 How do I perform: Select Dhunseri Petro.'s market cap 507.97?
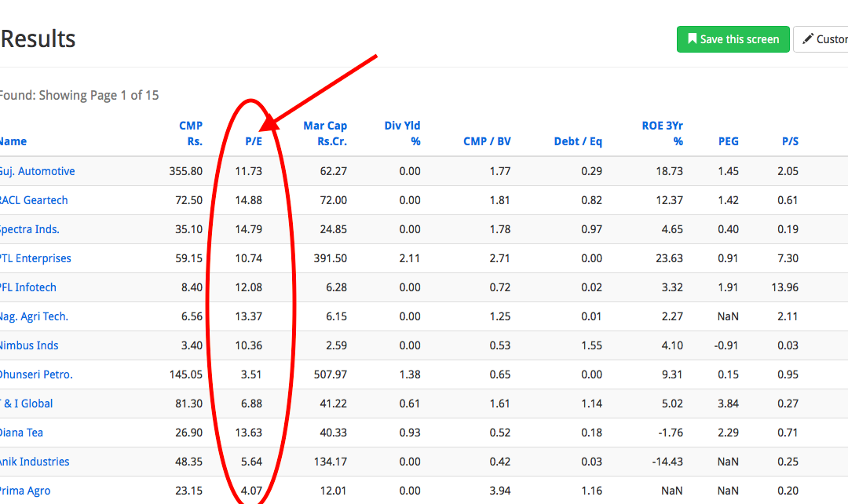331,374
